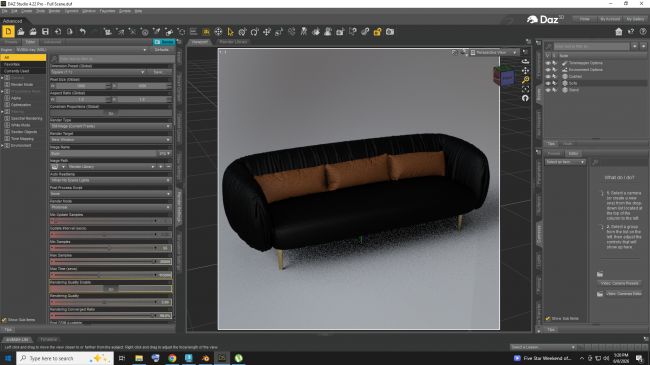Click the viewport zoom magnifier control
Viewport: 650px width, 365px height.
525,80
